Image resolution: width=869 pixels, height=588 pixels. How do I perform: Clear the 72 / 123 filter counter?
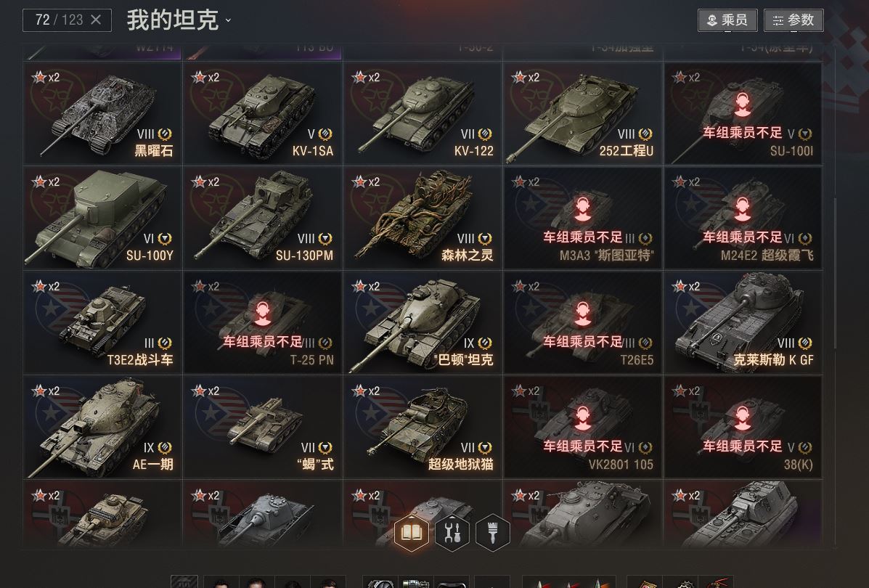(x=96, y=20)
